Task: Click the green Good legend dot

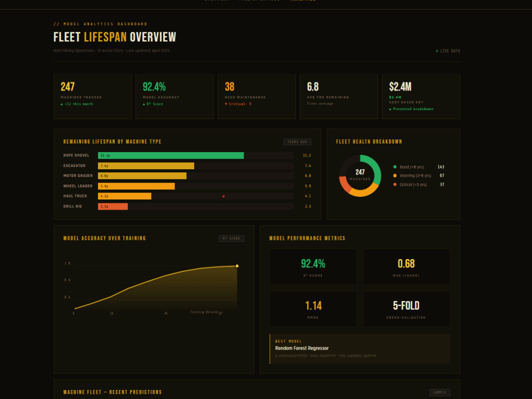Action: point(395,167)
